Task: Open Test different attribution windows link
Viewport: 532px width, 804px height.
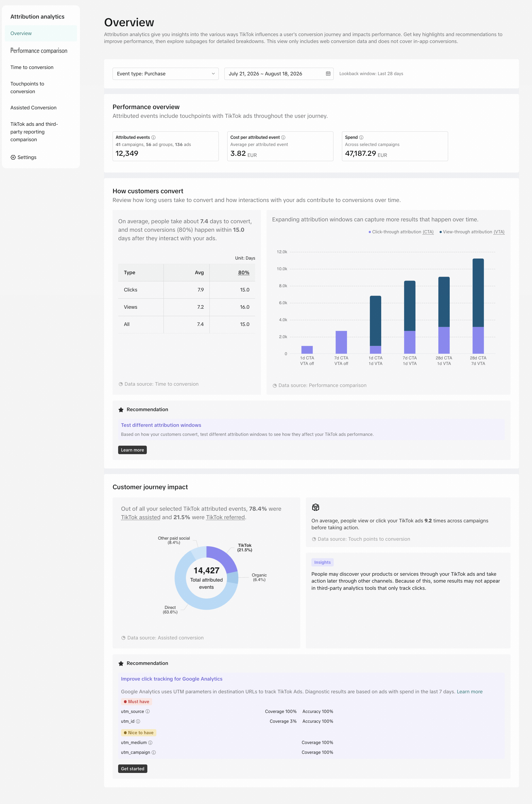Action: (161, 425)
